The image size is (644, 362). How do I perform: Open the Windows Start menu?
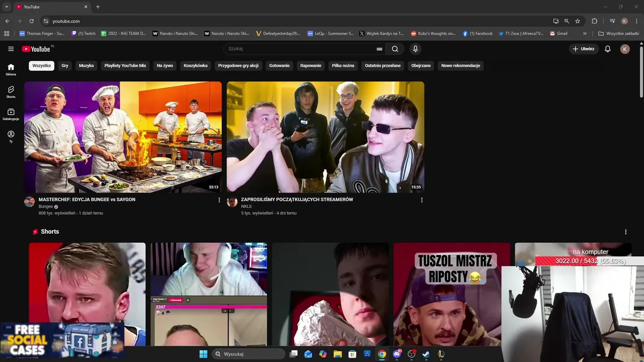203,354
